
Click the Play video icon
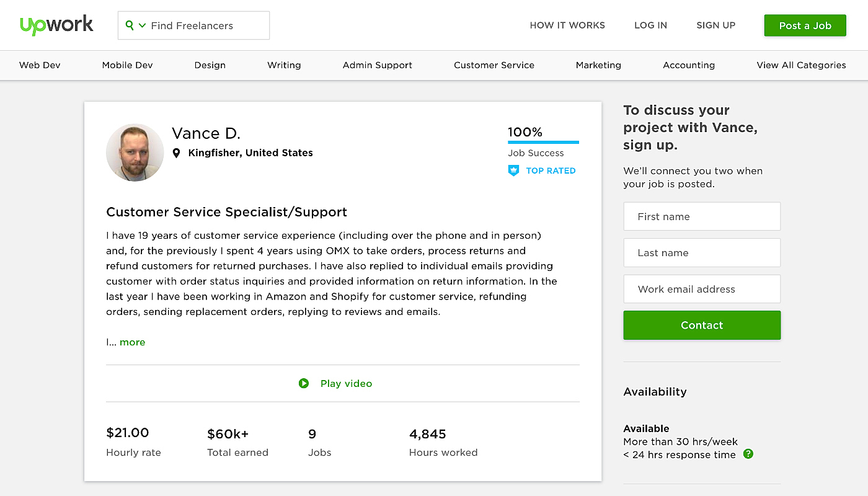click(304, 383)
